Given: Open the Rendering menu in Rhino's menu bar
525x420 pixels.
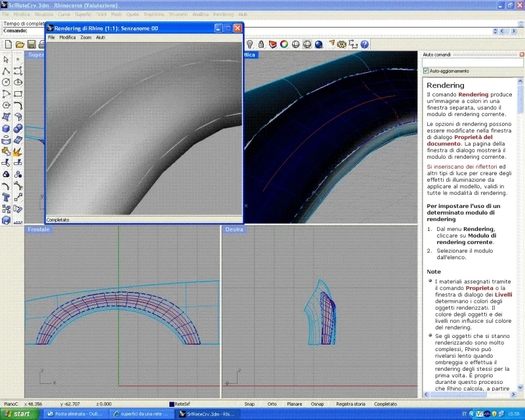Looking at the screenshot, I should (x=223, y=14).
